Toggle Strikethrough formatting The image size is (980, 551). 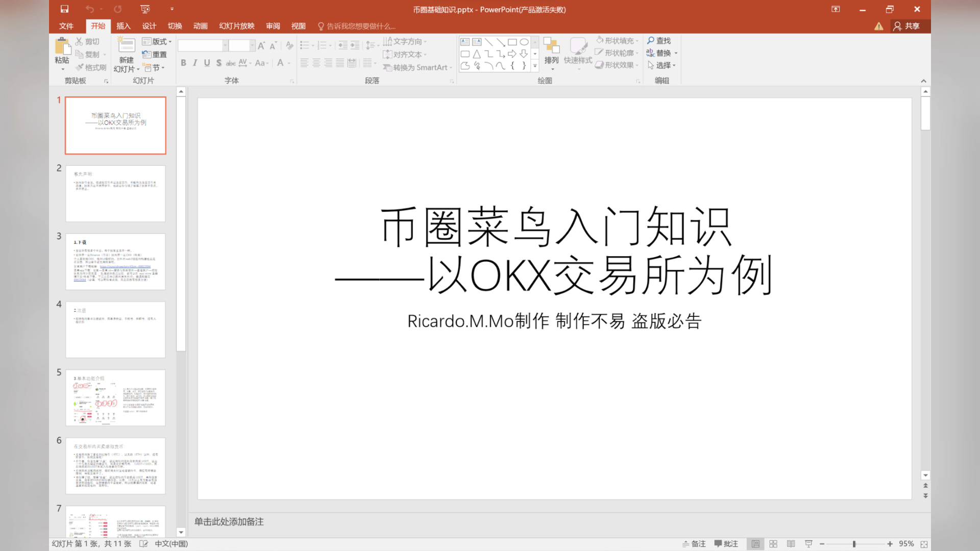click(231, 63)
